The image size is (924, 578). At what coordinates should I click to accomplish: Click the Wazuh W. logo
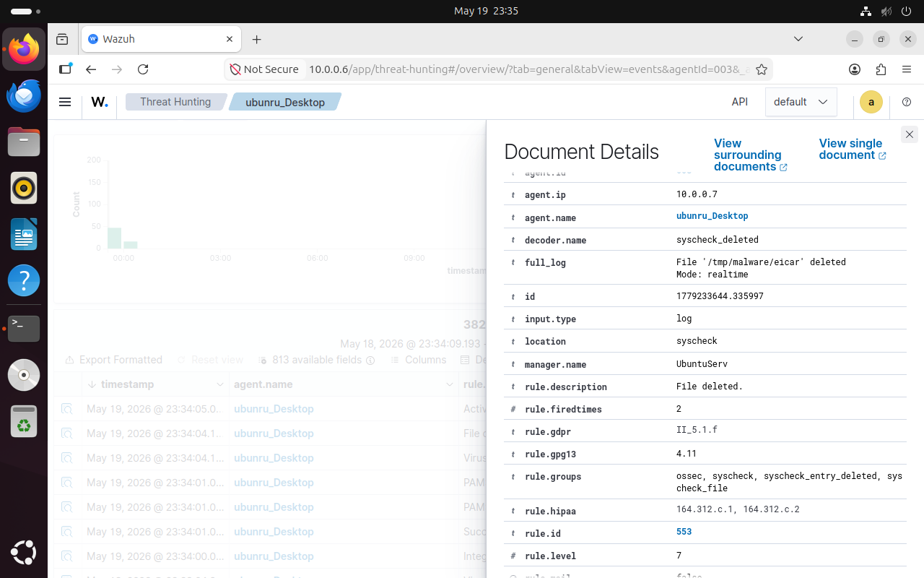pos(100,102)
